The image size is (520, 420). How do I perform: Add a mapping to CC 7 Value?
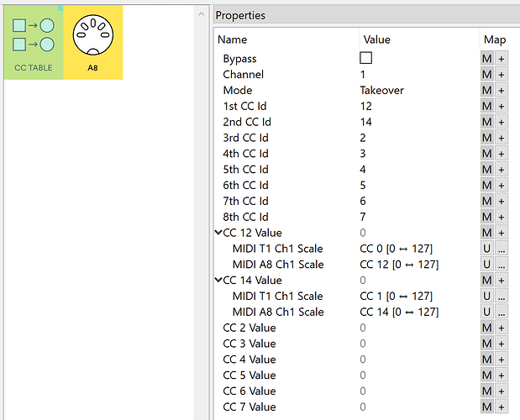coord(502,407)
